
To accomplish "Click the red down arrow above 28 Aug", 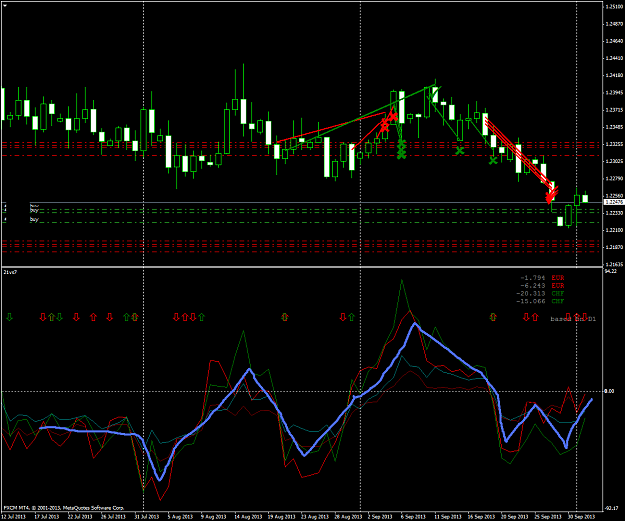I will pos(343,317).
